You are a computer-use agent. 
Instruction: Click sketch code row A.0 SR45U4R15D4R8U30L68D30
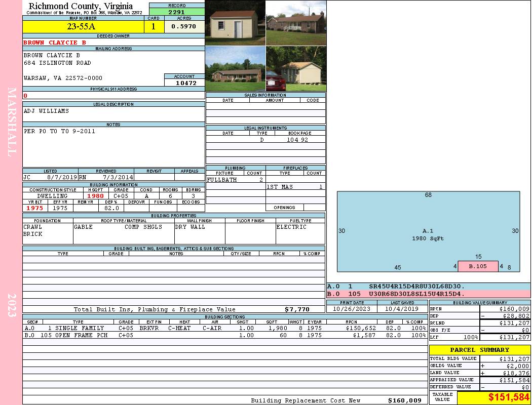(x=429, y=287)
